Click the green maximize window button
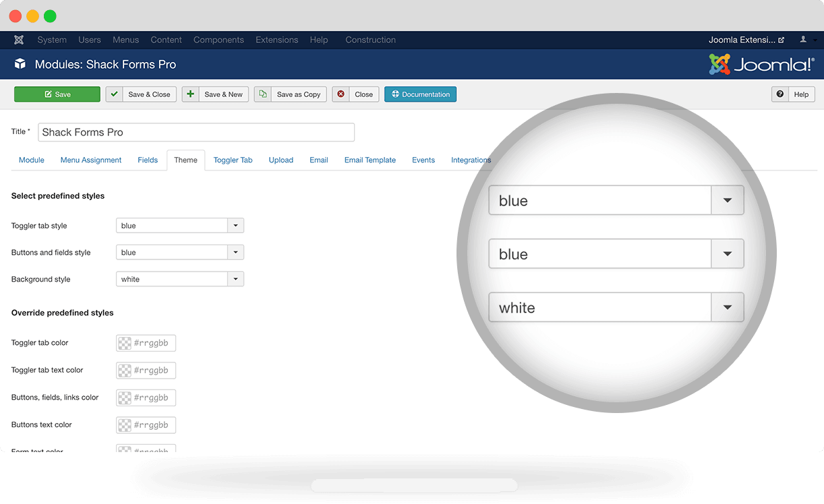Image resolution: width=824 pixels, height=504 pixels. (50, 16)
